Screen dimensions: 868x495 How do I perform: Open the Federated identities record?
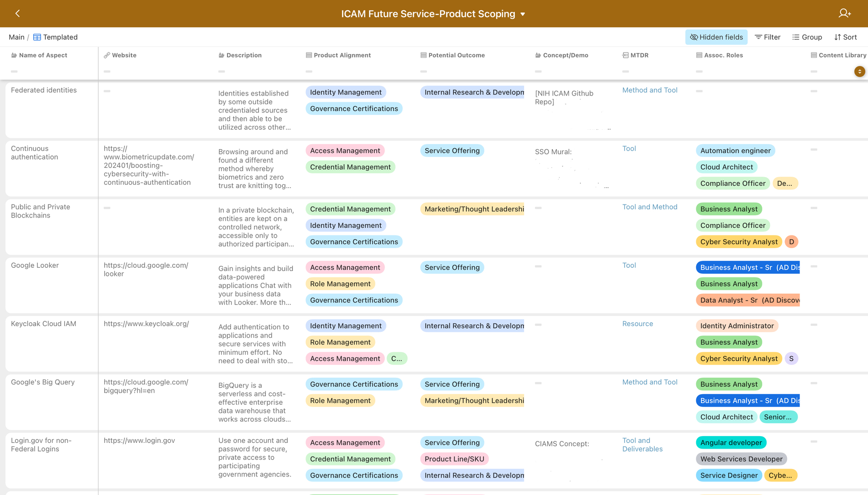point(44,90)
